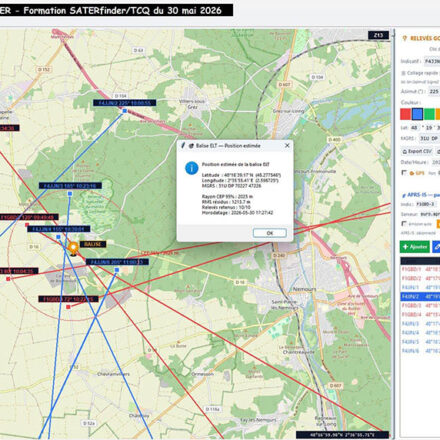Image resolution: width=440 pixels, height=440 pixels.
Task: Select the F4JJN/3 row in list
Action: (x=420, y=324)
